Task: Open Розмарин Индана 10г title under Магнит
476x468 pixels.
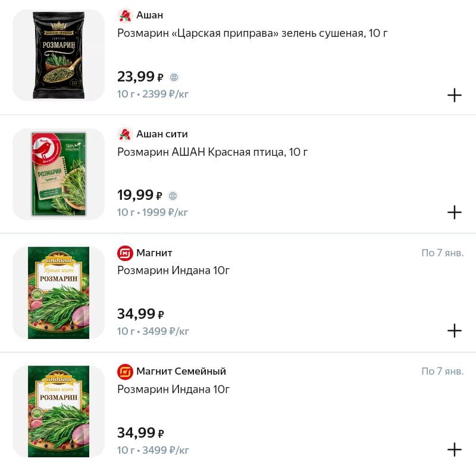Action: point(173,271)
